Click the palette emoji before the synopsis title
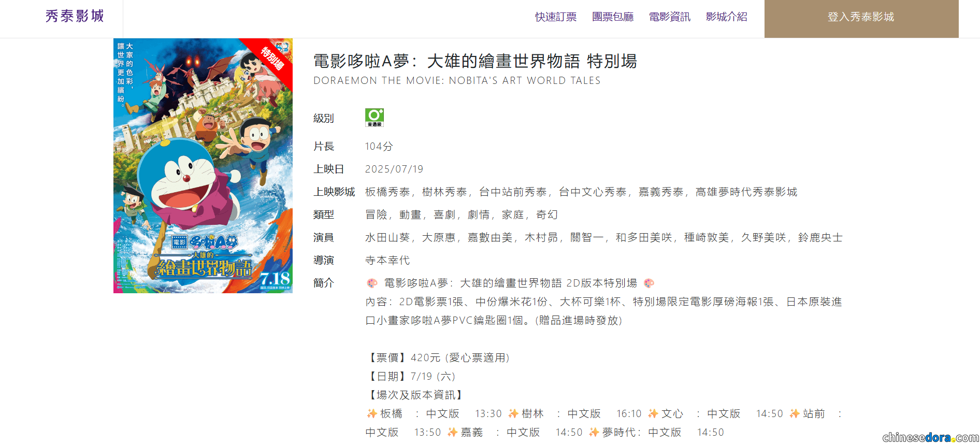 click(372, 283)
